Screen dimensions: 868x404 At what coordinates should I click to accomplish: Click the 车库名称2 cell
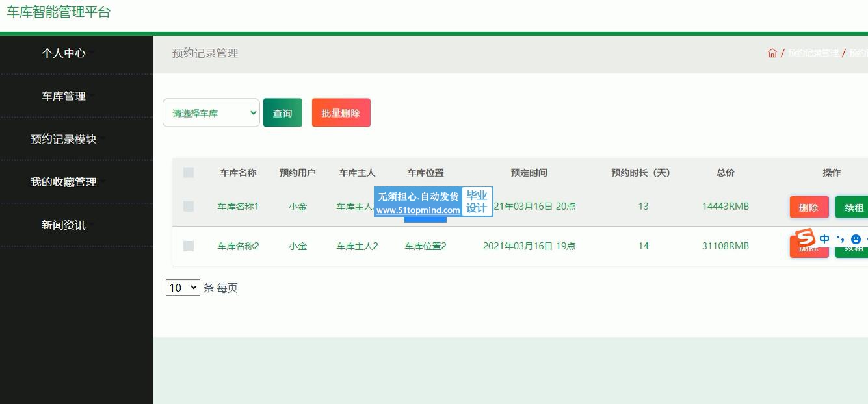(x=239, y=246)
